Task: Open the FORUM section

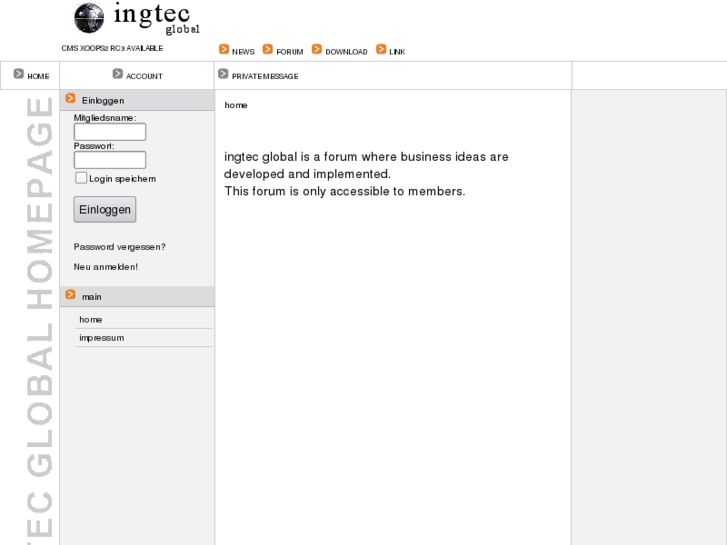Action: (290, 52)
